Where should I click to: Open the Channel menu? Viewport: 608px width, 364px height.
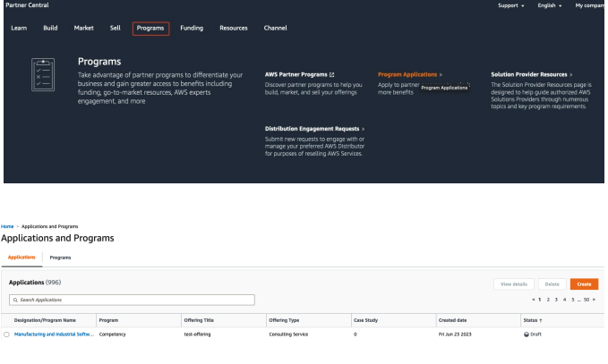(275, 28)
